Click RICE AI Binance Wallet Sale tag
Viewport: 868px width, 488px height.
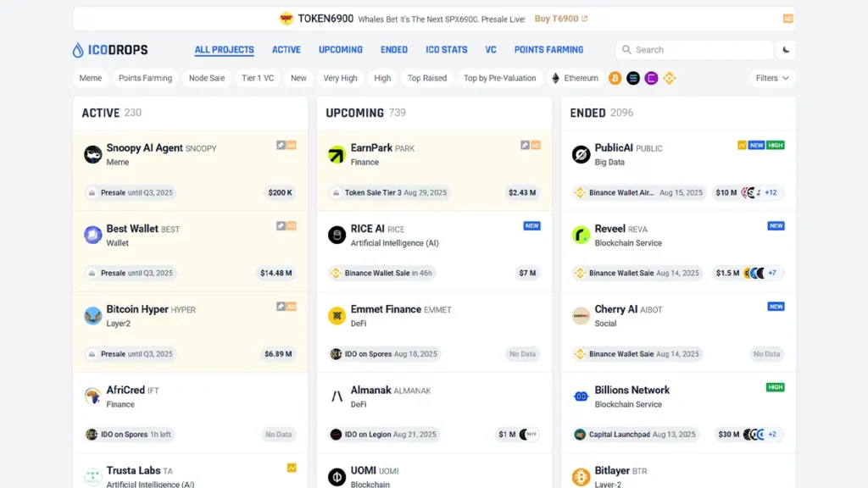pos(382,273)
